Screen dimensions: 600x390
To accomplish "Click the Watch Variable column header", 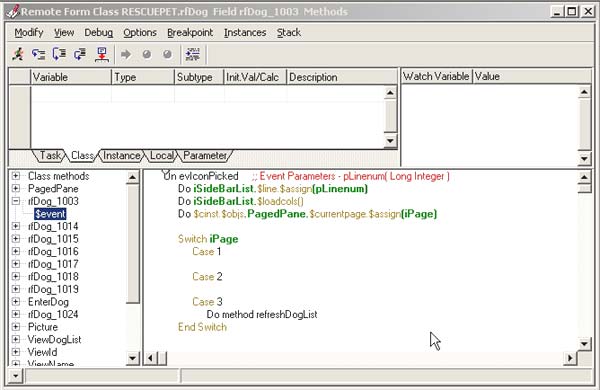I will (x=437, y=76).
